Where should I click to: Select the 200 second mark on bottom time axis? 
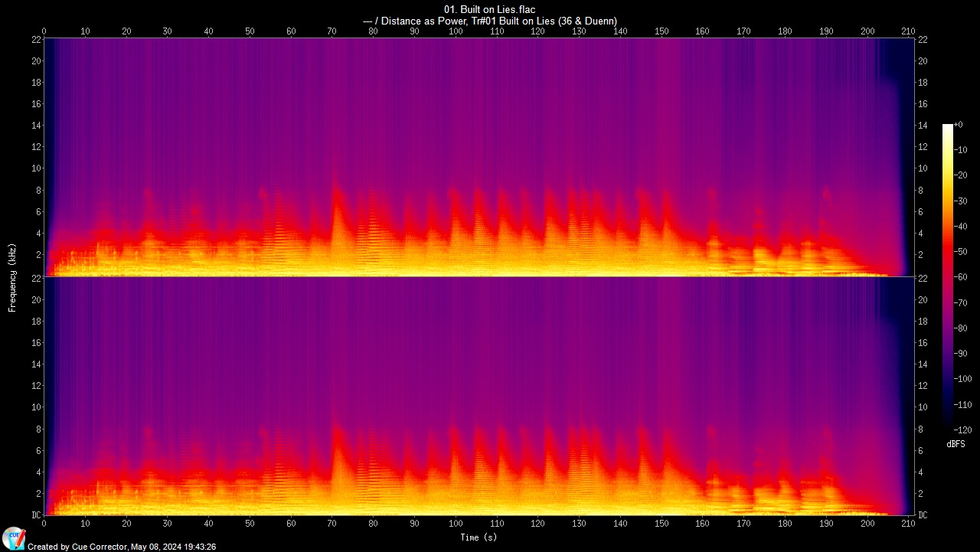click(867, 524)
